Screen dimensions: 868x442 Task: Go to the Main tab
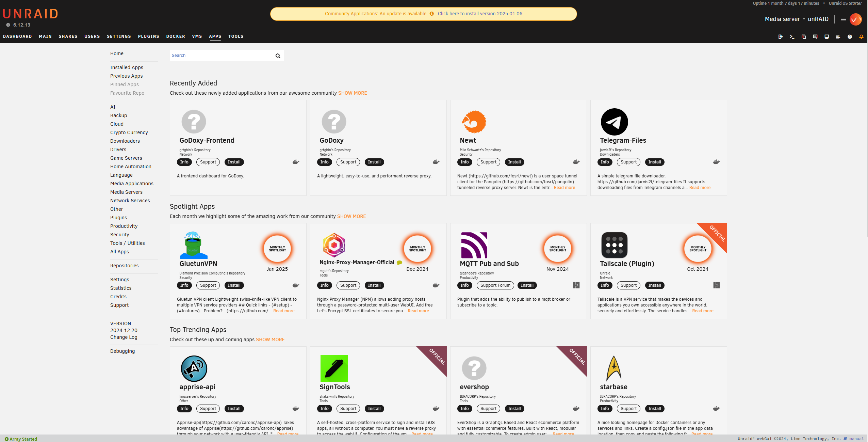45,36
